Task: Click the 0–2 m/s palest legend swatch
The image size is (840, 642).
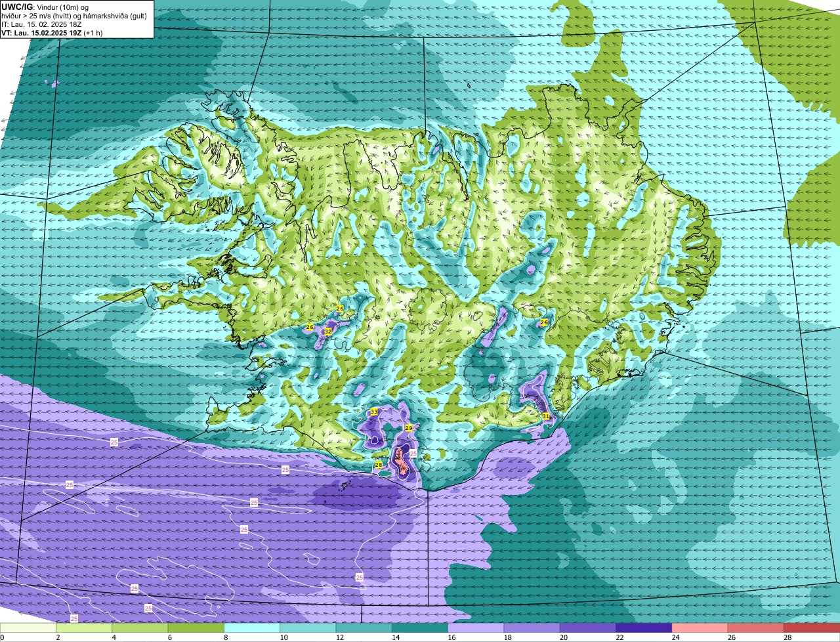Action: point(28,628)
